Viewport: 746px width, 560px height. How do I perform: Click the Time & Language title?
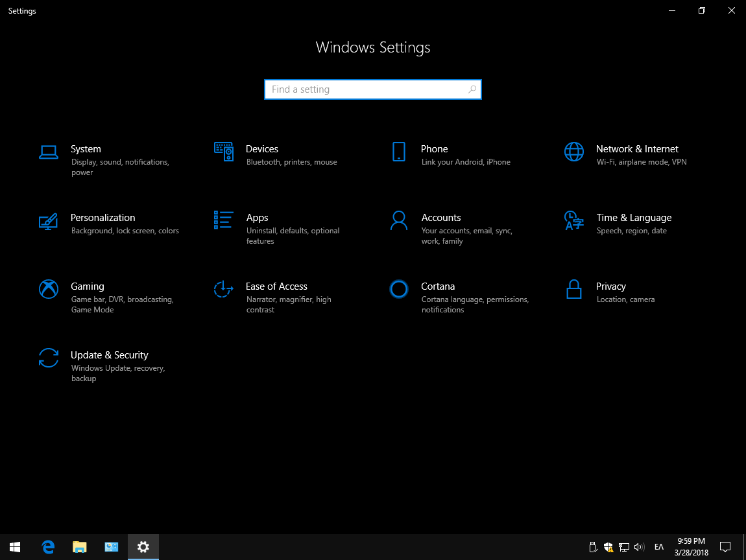[x=634, y=218]
